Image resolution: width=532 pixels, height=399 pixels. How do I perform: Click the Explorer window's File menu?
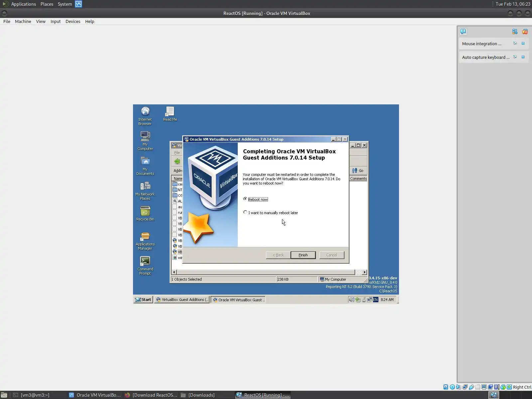177,153
